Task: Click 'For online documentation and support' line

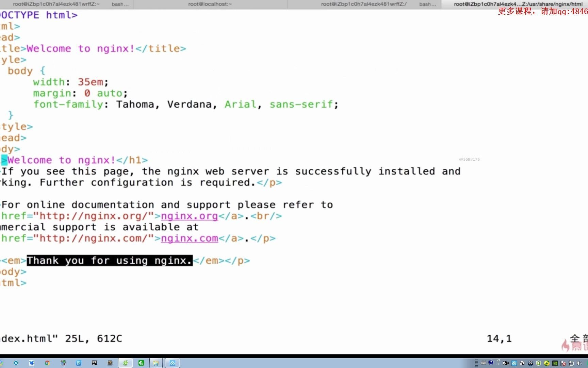Action: click(x=167, y=205)
